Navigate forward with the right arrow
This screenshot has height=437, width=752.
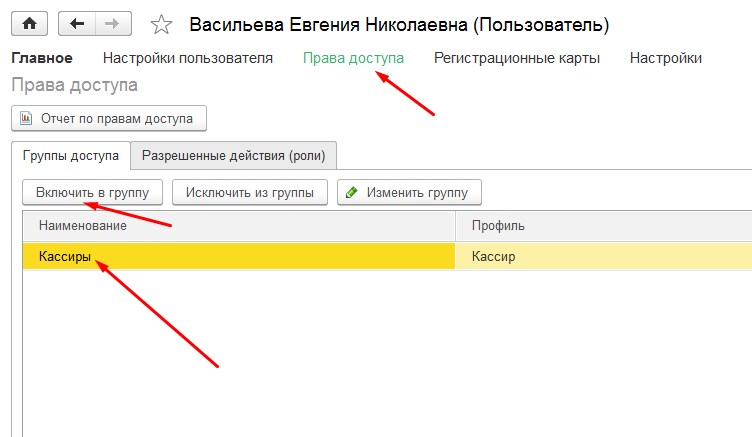pyautogui.click(x=113, y=24)
